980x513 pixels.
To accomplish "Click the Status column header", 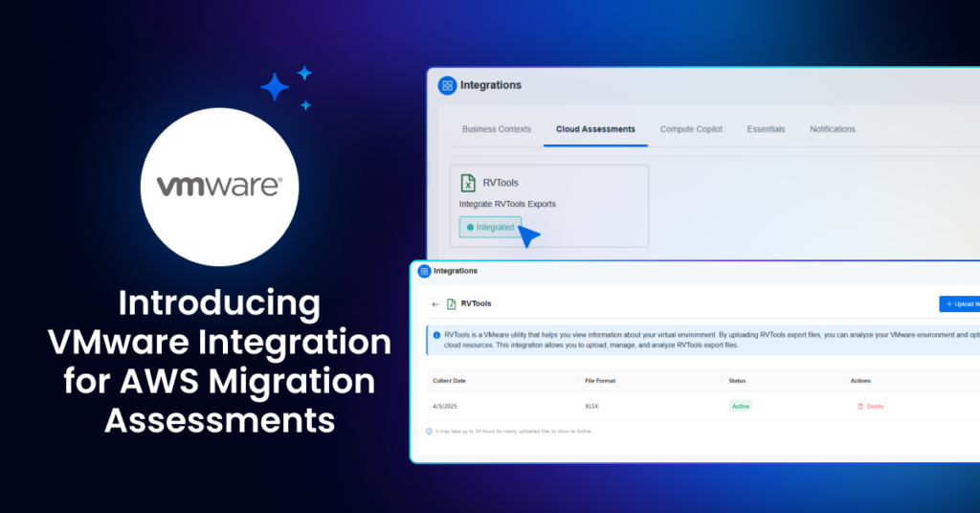I will pyautogui.click(x=737, y=381).
